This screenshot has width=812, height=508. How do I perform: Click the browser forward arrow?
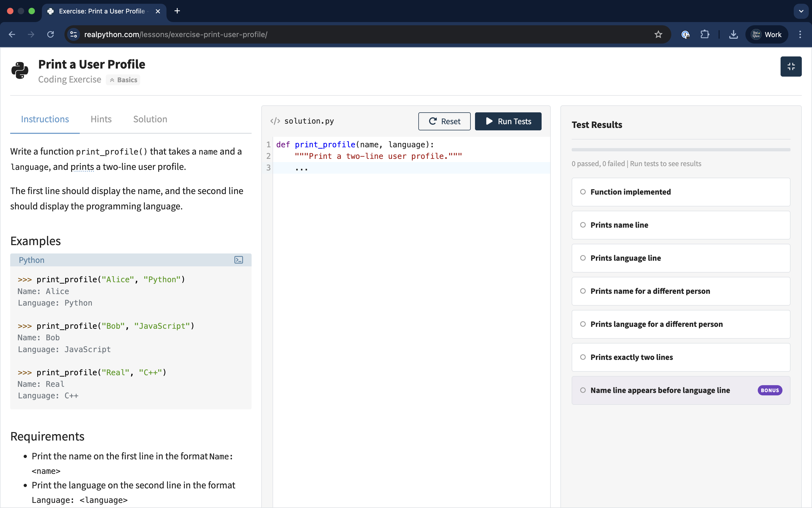click(x=31, y=34)
